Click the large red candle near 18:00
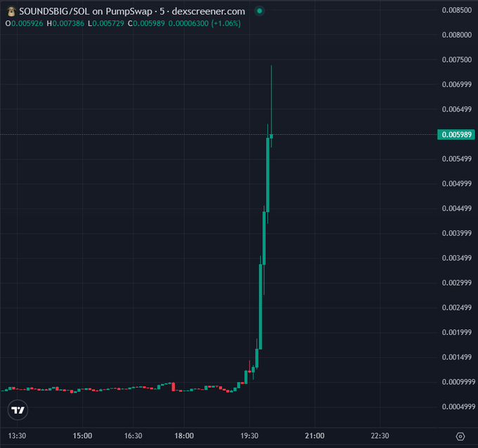 pos(173,387)
